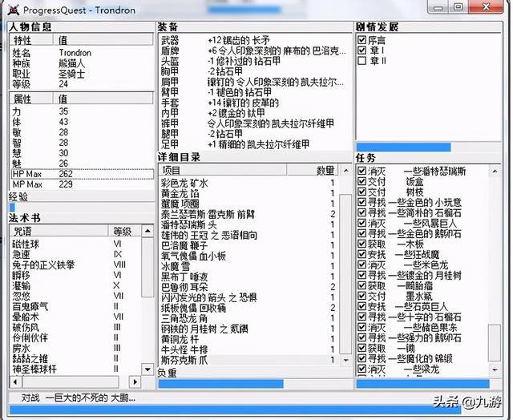Select the 神圣棒球杆 spell row
This screenshot has width=513, height=420.
coord(76,369)
